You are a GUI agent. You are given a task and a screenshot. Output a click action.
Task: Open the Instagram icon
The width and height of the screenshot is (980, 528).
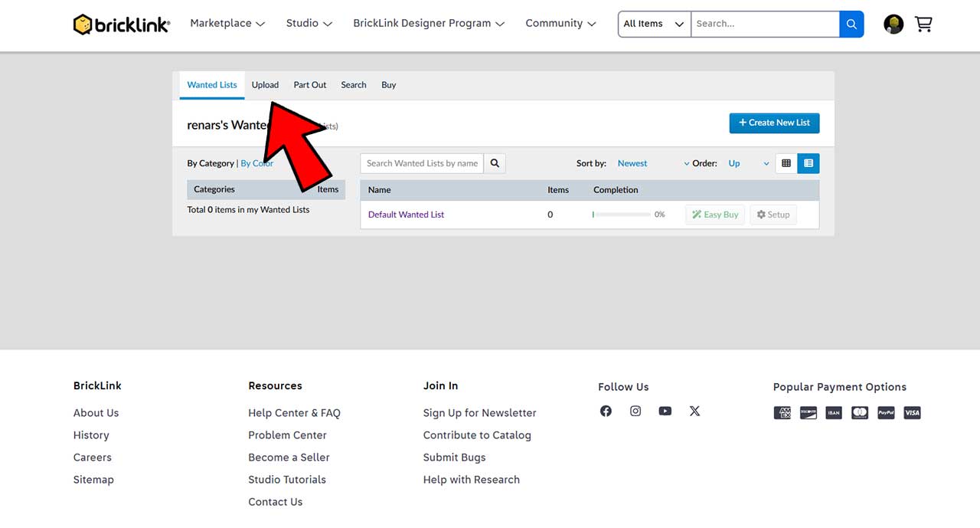(635, 411)
